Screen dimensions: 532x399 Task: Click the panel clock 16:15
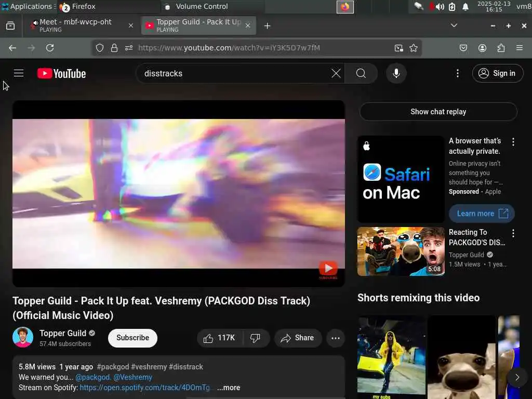point(494,6)
